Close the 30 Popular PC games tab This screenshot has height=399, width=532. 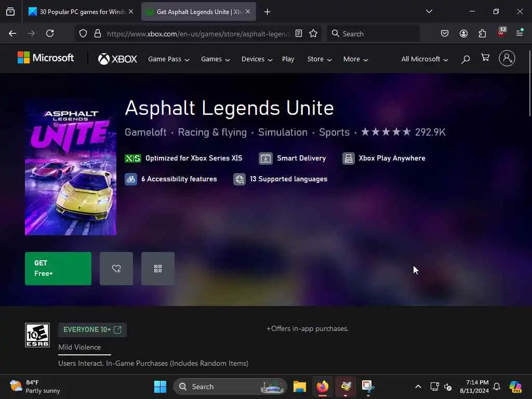click(131, 12)
